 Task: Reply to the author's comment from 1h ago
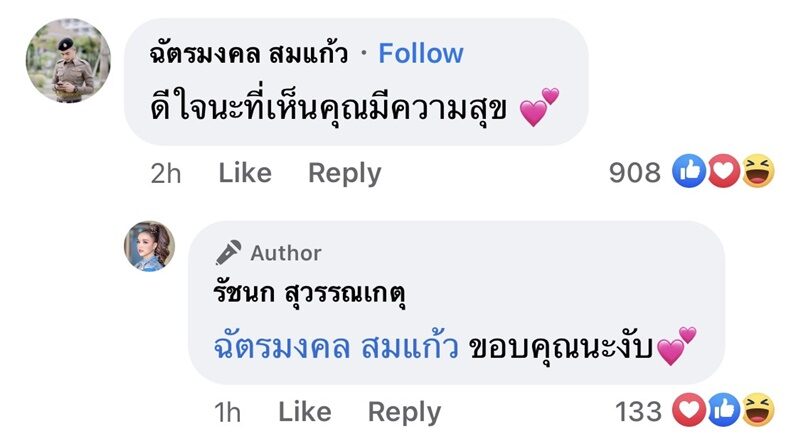404,411
